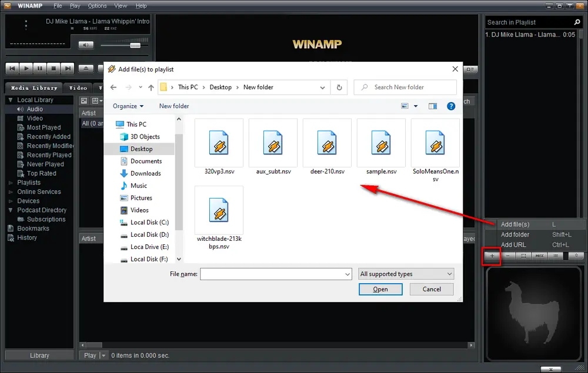Click the Play button below media list
Screen dimensions: 588x373
(x=89, y=355)
